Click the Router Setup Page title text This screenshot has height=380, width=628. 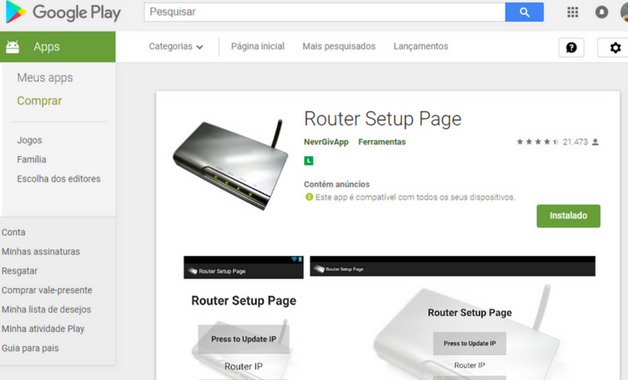coord(382,119)
